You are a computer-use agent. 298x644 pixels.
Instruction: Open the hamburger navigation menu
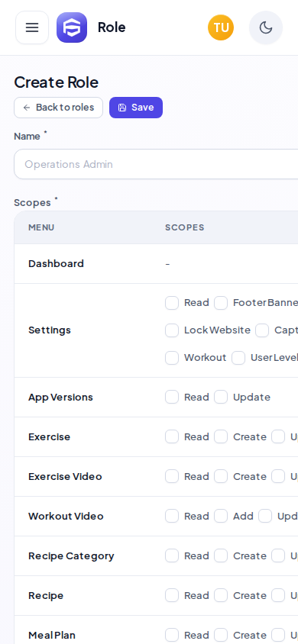point(32,27)
